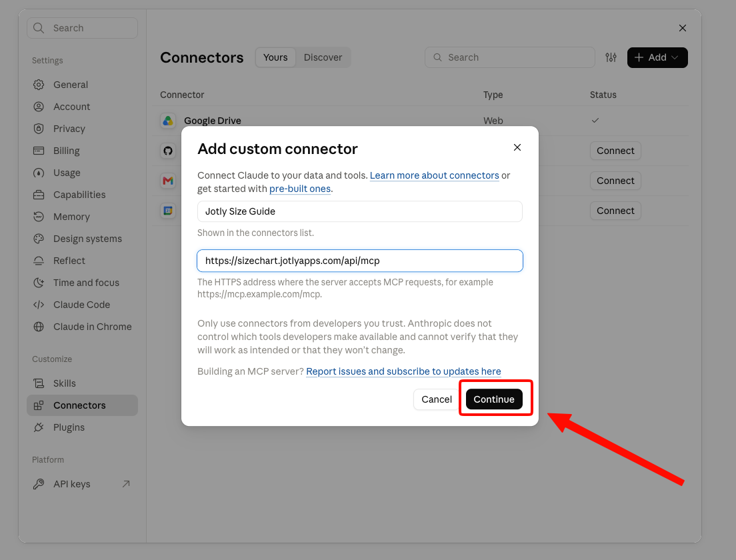Click the Connector column header
The image size is (736, 560).
pyautogui.click(x=182, y=95)
